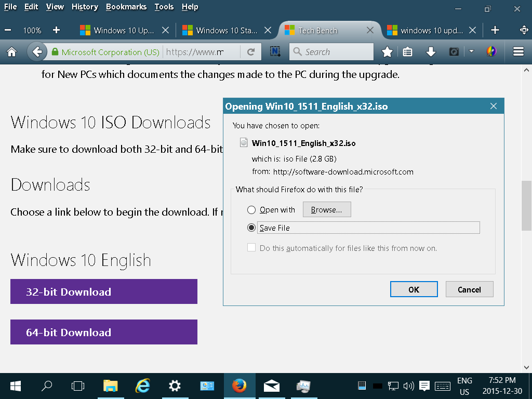Launch File Explorer from taskbar
The width and height of the screenshot is (532, 399).
(110, 386)
